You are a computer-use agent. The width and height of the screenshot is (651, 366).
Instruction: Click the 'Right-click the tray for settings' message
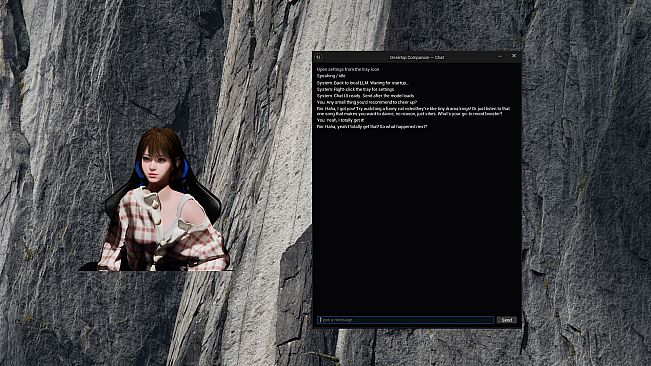(356, 89)
